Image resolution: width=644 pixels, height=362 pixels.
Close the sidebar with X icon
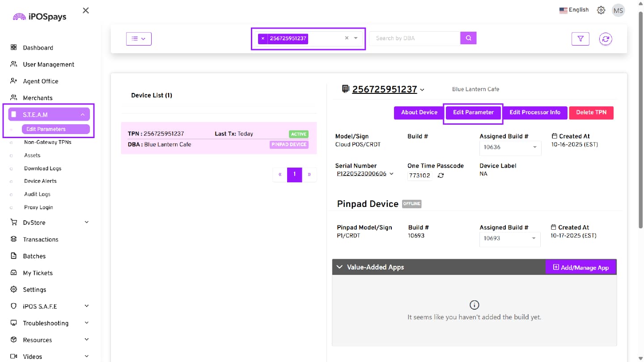86,10
